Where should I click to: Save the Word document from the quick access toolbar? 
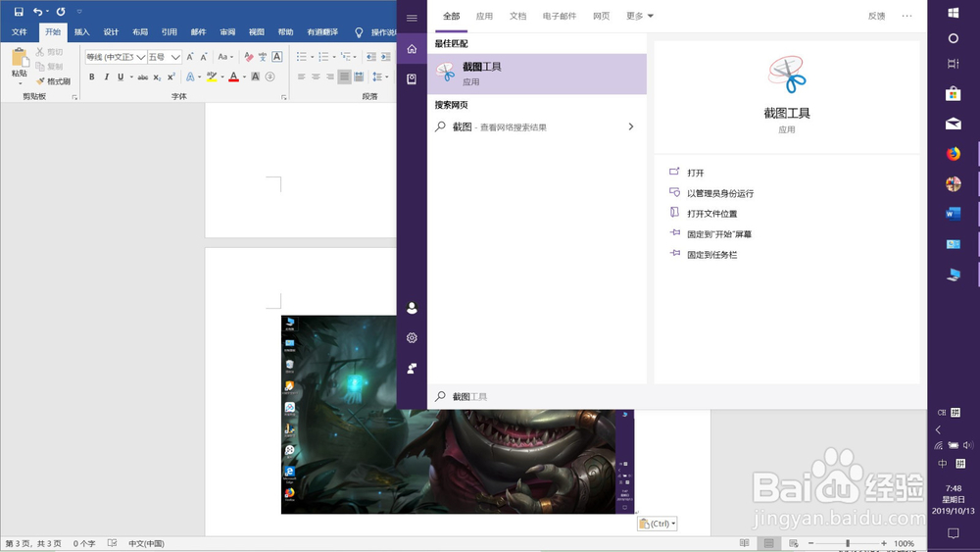pyautogui.click(x=18, y=11)
